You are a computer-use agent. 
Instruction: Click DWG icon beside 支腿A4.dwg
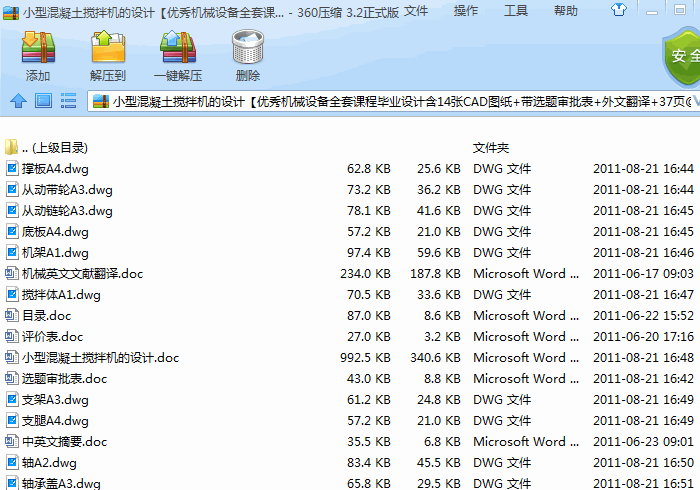pos(12,420)
